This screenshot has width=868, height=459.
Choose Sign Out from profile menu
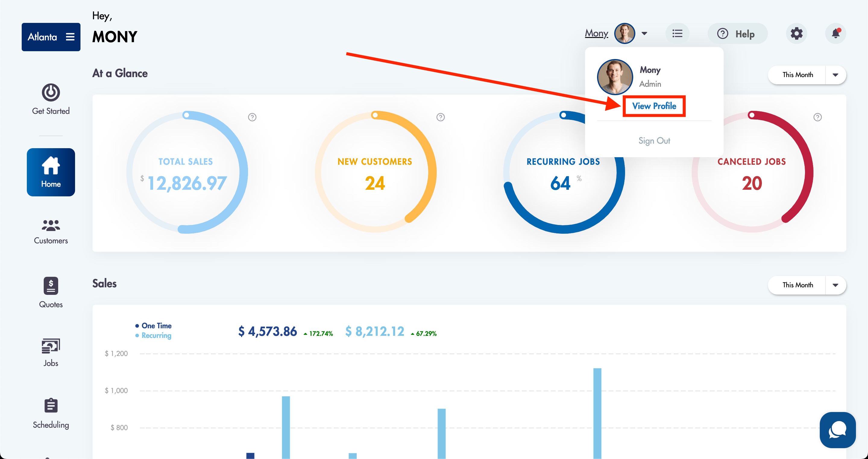point(654,140)
